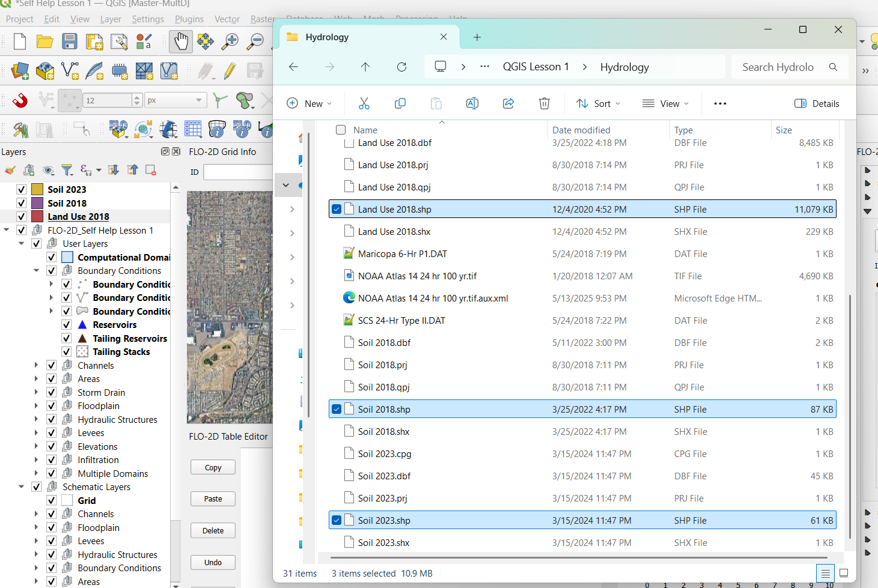Click the Toggle Editing pencil icon
This screenshot has width=878, height=588.
pyautogui.click(x=229, y=71)
